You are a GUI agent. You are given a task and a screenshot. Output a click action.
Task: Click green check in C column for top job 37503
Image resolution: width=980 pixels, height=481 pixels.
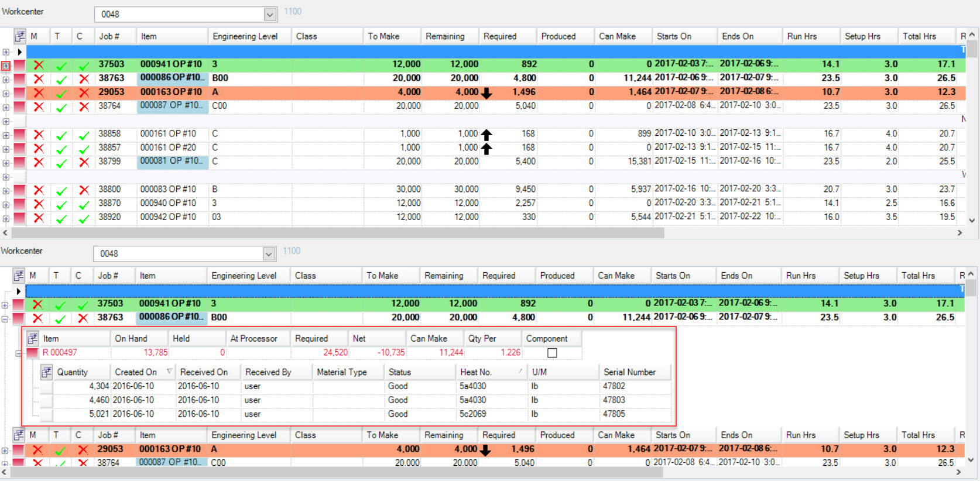[84, 66]
